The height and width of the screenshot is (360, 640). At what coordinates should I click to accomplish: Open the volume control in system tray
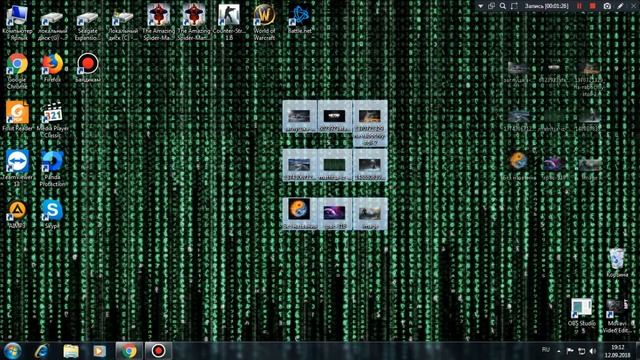click(x=593, y=351)
